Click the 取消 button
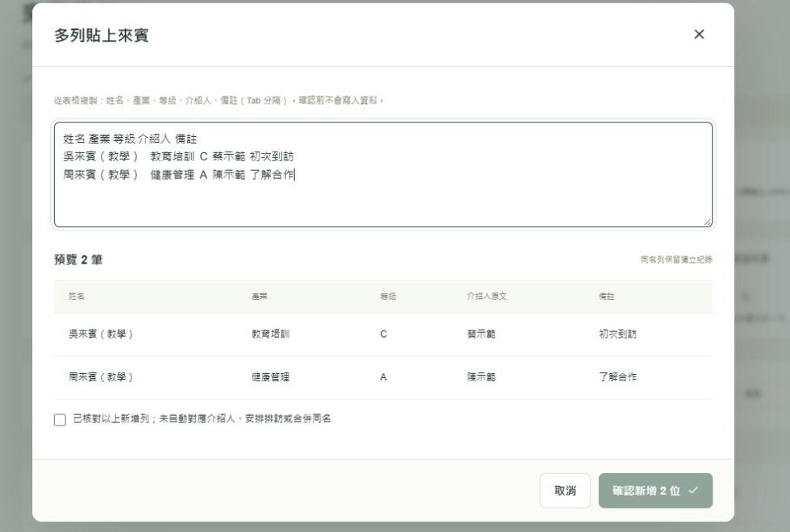This screenshot has width=790, height=532. pyautogui.click(x=565, y=490)
